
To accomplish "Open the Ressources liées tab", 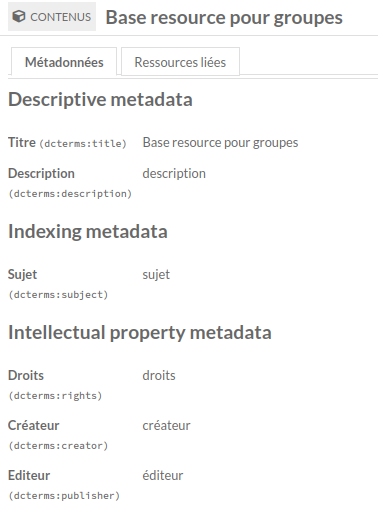I will coord(180,62).
